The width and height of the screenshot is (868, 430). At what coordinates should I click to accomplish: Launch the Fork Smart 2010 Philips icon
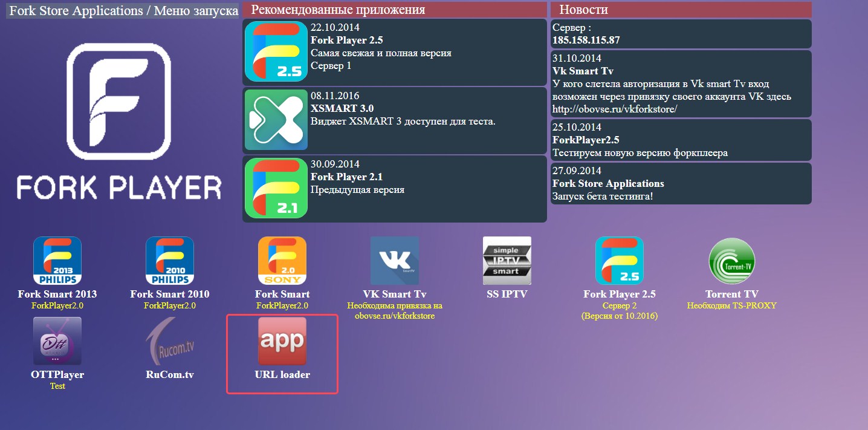click(170, 261)
